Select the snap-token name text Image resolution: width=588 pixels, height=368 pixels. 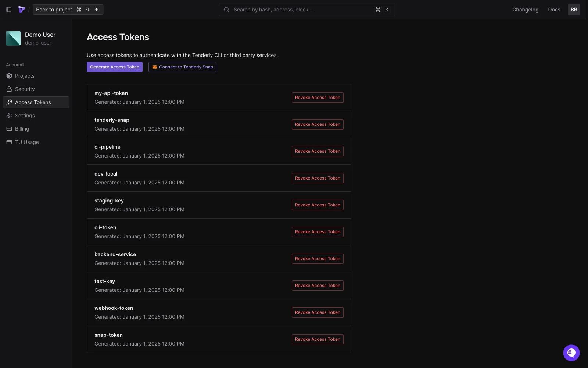coord(108,335)
